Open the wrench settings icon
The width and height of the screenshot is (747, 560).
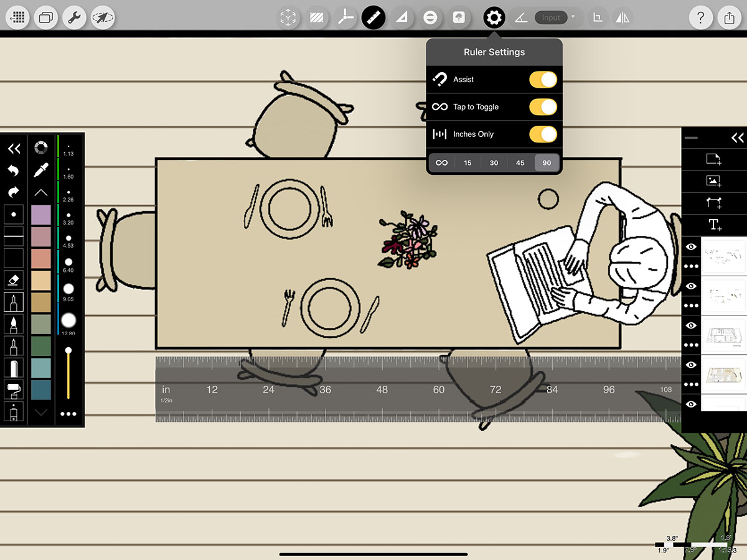(x=73, y=17)
